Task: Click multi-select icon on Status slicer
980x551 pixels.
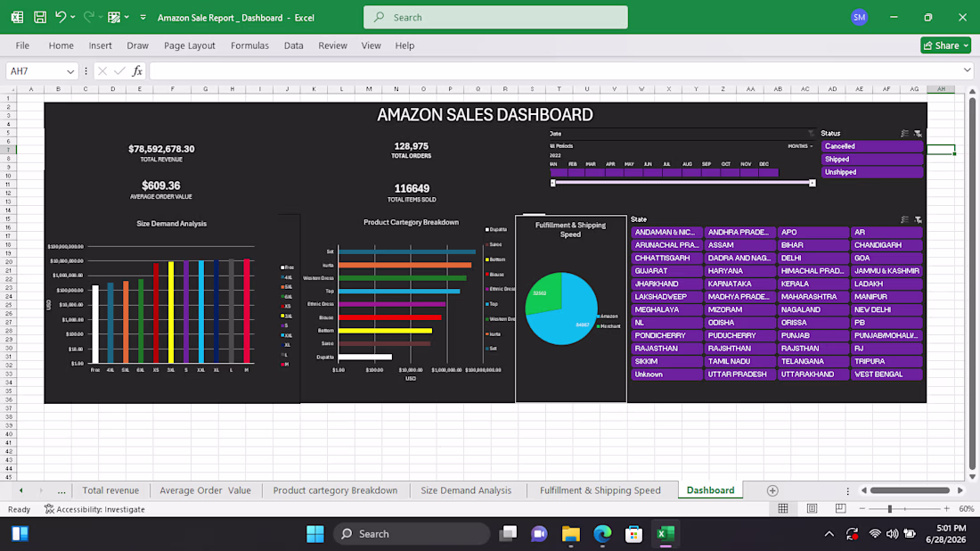Action: [x=904, y=133]
